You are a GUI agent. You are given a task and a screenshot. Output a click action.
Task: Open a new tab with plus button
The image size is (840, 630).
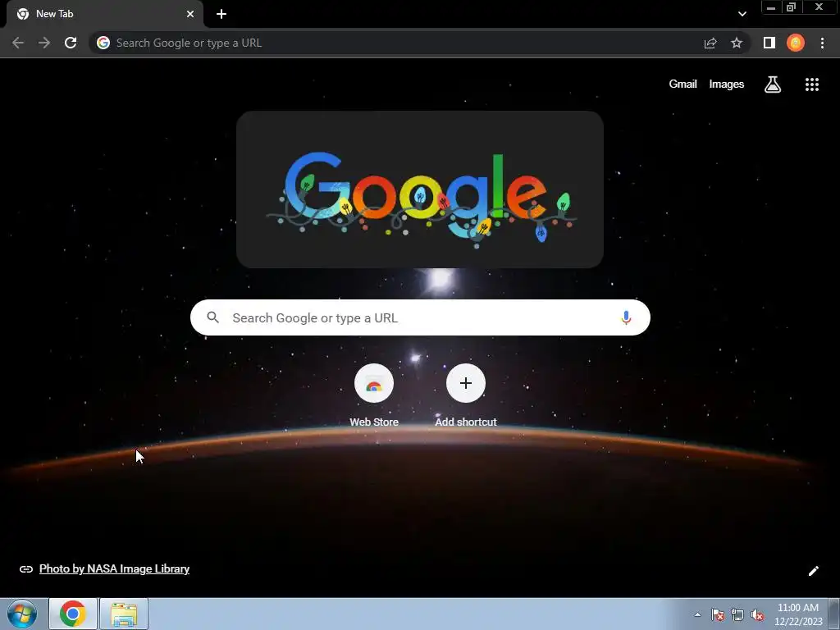[221, 14]
